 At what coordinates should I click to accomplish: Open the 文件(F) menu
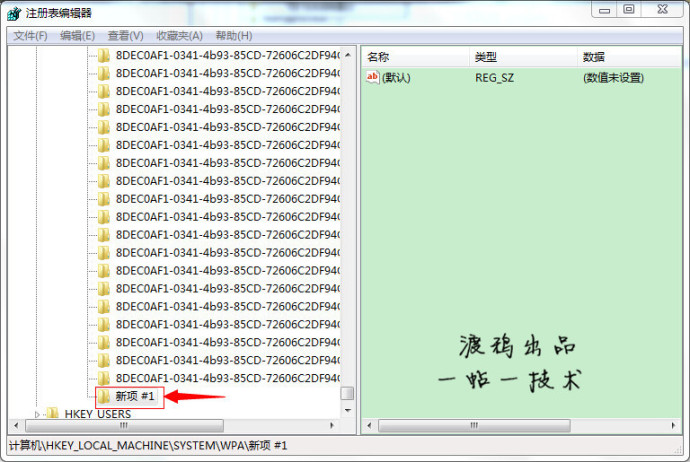(x=30, y=35)
